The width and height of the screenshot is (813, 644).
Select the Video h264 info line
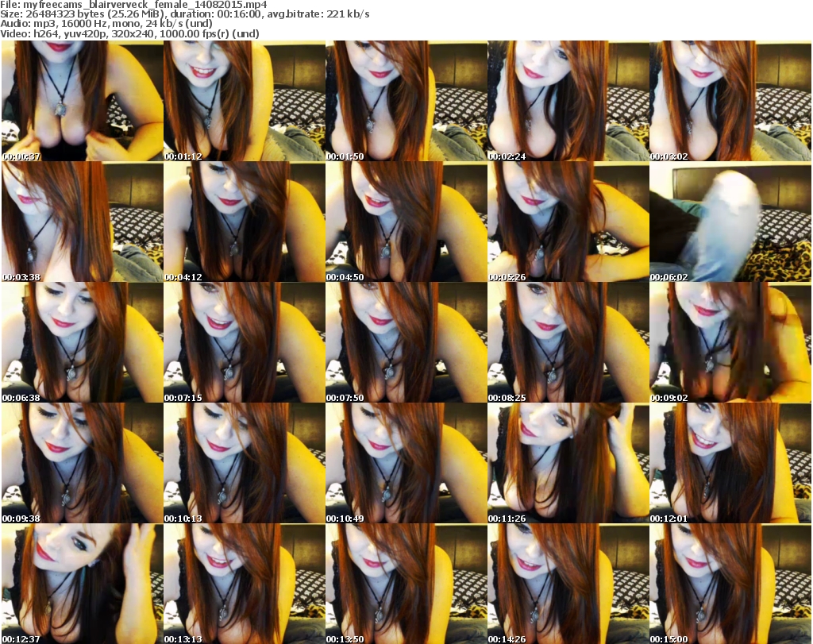(x=129, y=33)
